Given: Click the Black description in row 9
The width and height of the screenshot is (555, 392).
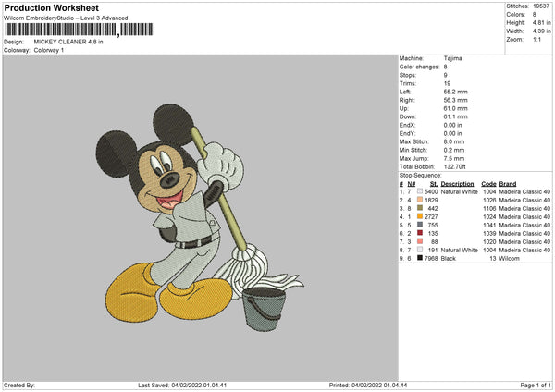Looking at the screenshot, I should [448, 259].
